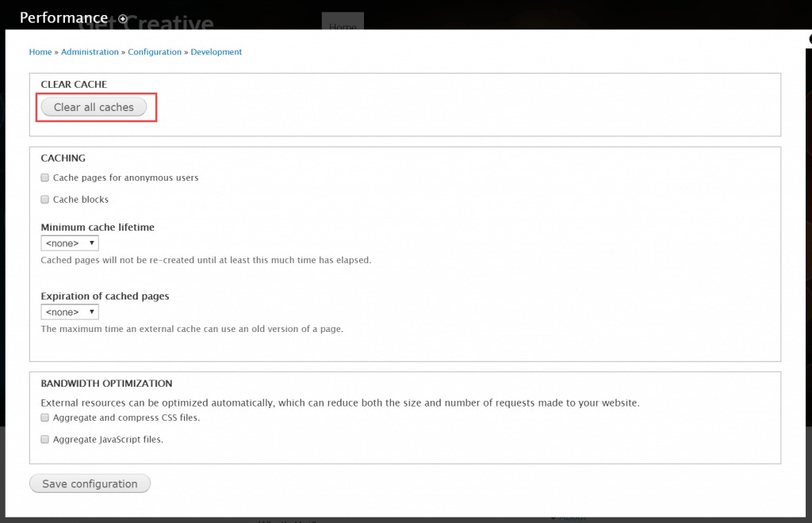This screenshot has height=523, width=812.
Task: Enable Aggregate and compress CSS files
Action: [45, 418]
